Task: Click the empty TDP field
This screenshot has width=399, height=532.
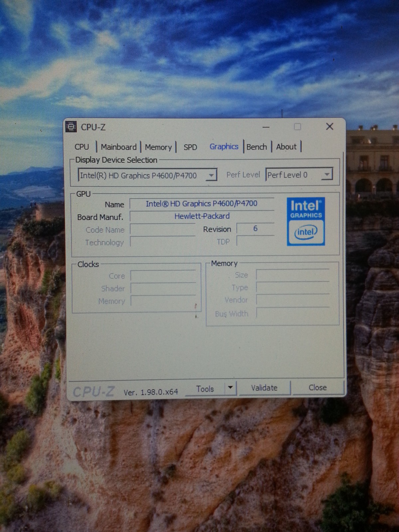Action: (255, 241)
